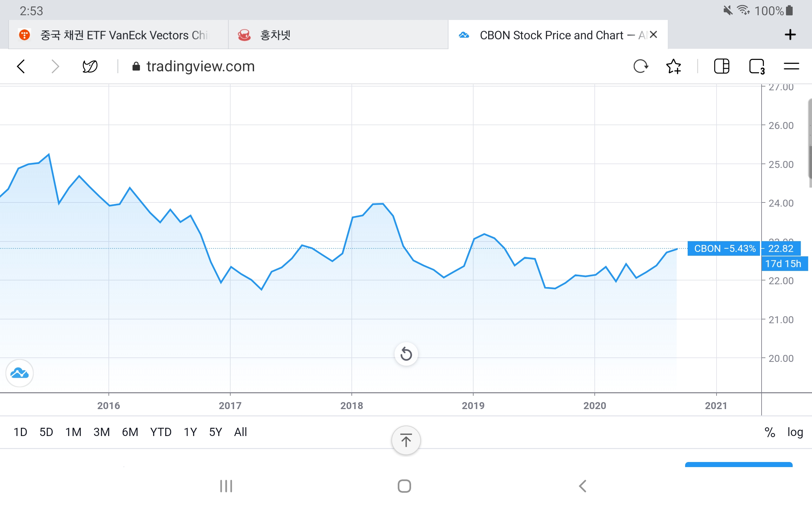
Task: Toggle log scale on the chart
Action: coord(795,432)
